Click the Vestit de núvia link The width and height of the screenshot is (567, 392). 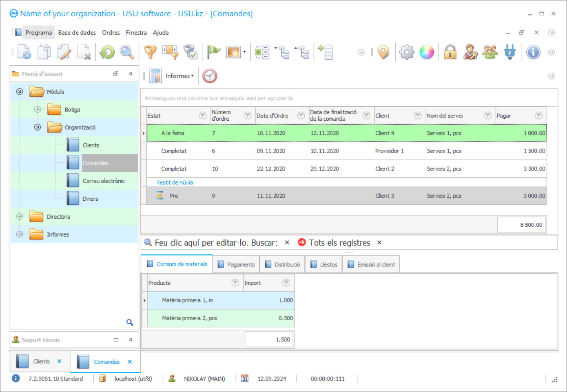175,182
